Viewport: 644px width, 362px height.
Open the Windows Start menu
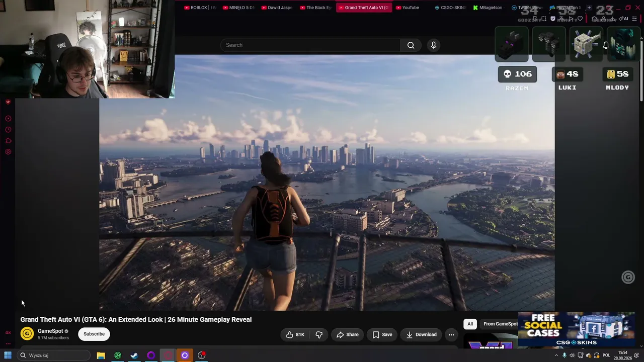pos(8,355)
